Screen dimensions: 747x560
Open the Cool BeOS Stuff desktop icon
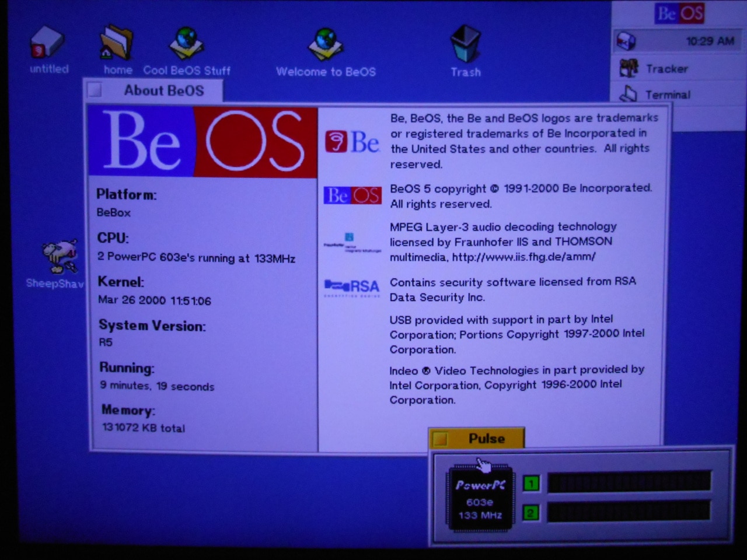(187, 43)
